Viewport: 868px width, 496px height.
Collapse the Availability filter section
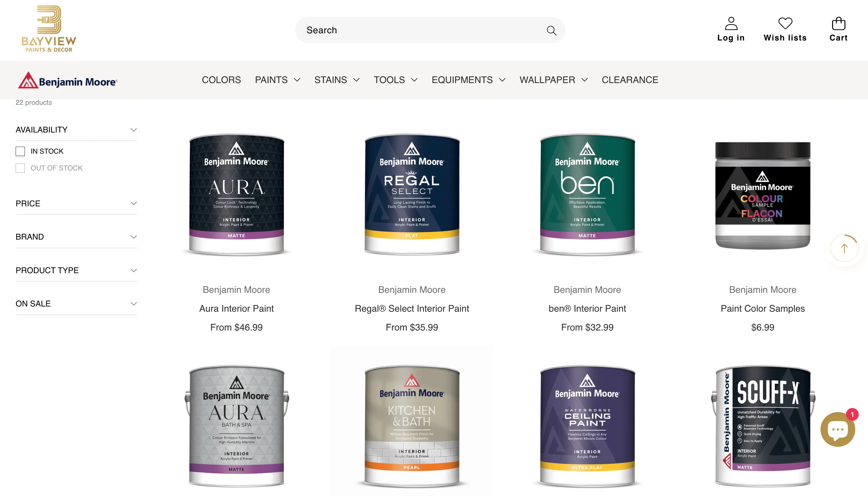point(76,130)
